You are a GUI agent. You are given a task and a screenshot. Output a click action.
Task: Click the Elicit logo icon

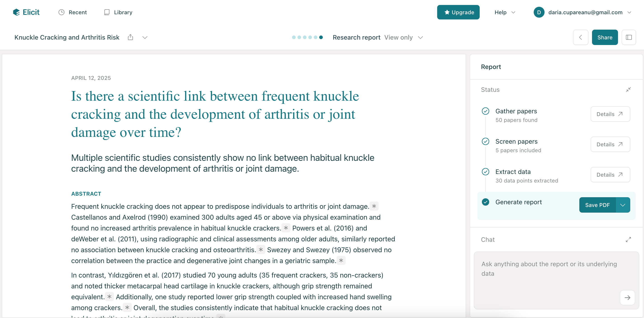(16, 12)
